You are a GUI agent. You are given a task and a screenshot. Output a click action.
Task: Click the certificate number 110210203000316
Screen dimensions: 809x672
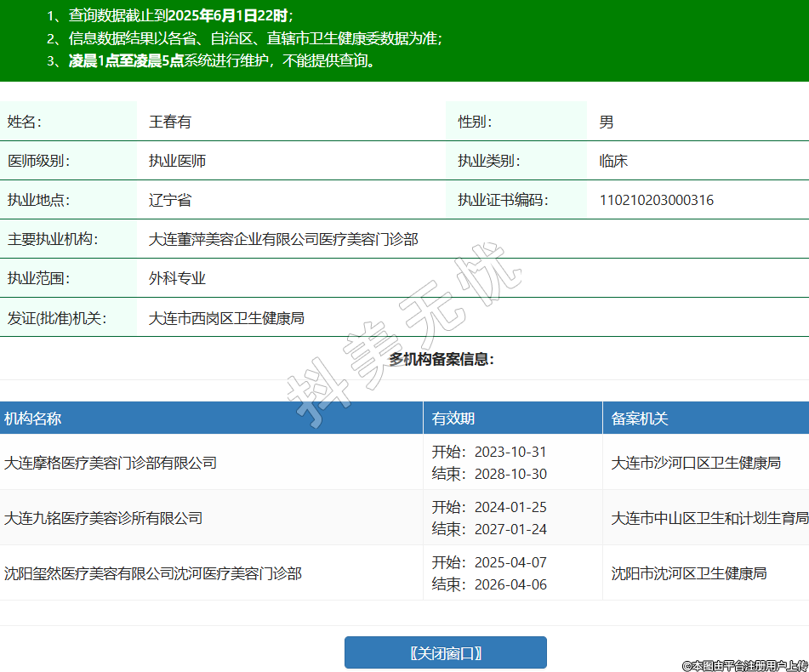657,201
